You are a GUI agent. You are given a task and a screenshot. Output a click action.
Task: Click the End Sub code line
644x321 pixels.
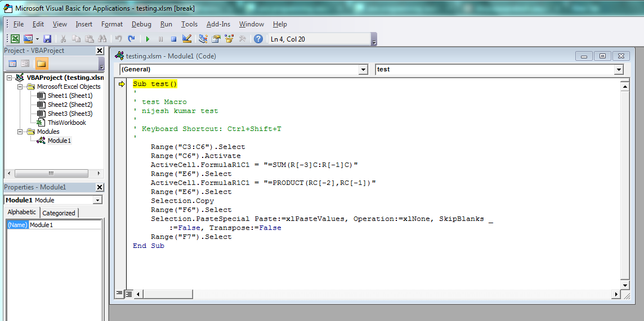tap(148, 246)
